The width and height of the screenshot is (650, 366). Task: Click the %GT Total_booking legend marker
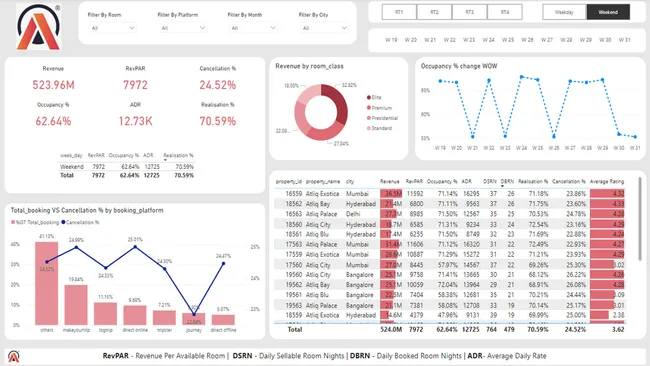click(13, 222)
